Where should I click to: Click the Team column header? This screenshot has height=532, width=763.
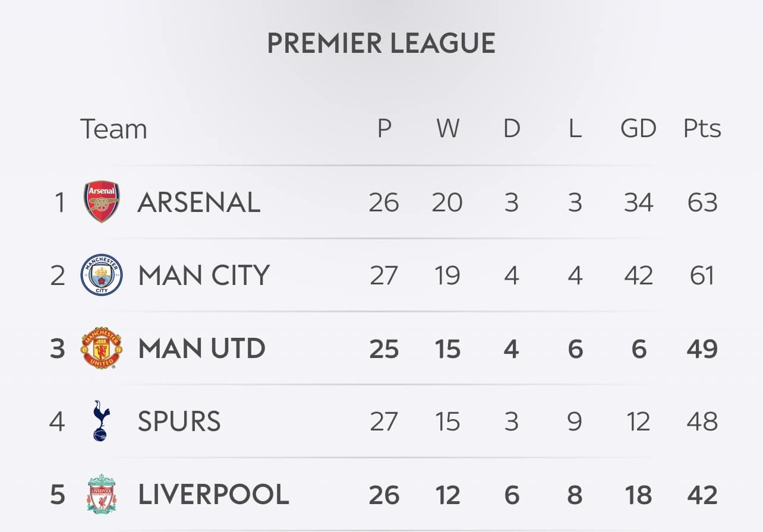tap(113, 129)
